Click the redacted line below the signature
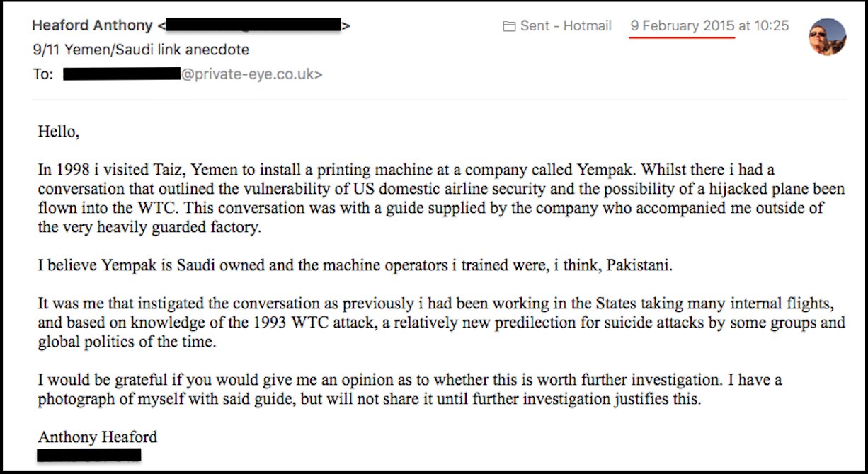 coord(89,455)
